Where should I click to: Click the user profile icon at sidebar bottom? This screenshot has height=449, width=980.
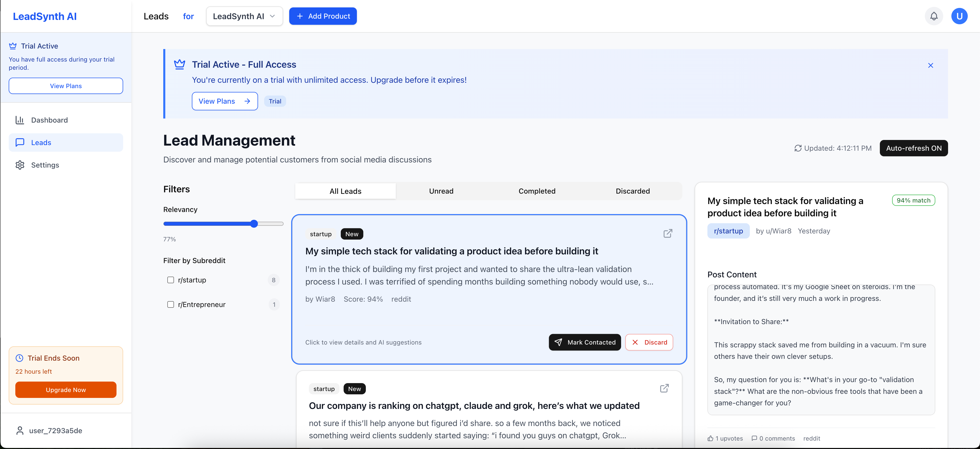click(x=20, y=430)
